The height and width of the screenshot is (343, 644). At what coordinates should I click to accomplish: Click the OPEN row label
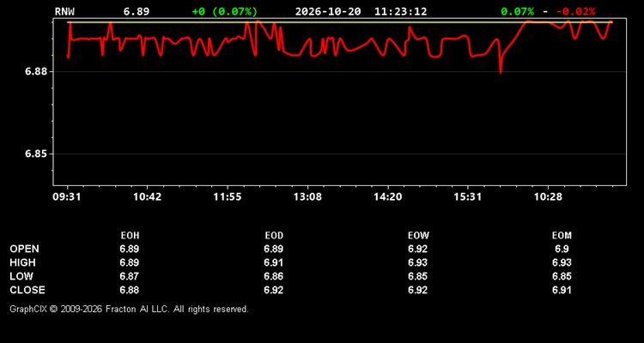[25, 249]
